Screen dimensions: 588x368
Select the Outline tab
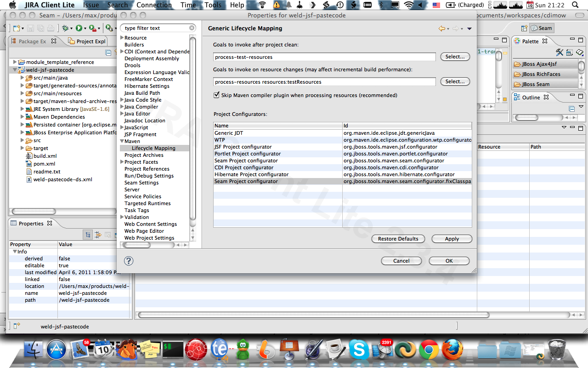coord(531,98)
